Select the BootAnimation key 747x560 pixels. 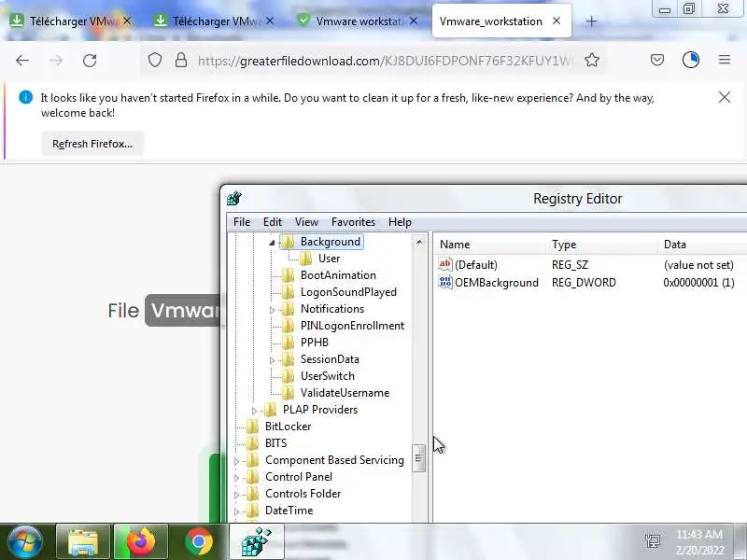pyautogui.click(x=338, y=275)
